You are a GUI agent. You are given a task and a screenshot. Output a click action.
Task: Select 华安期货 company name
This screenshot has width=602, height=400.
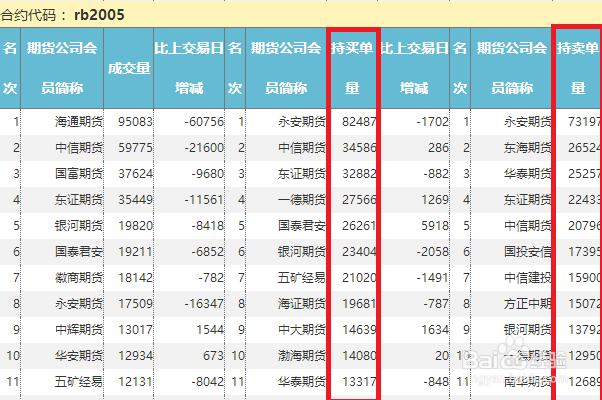pos(79,355)
